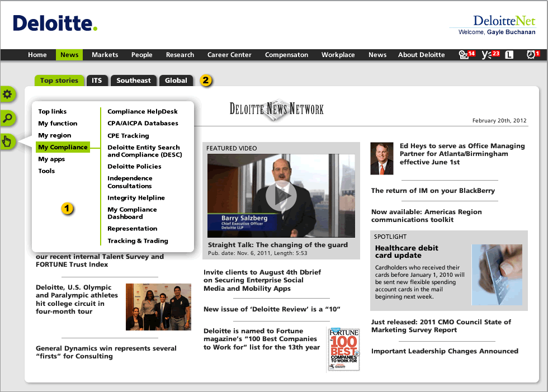
Task: Switch to the Global tab
Action: (x=176, y=81)
